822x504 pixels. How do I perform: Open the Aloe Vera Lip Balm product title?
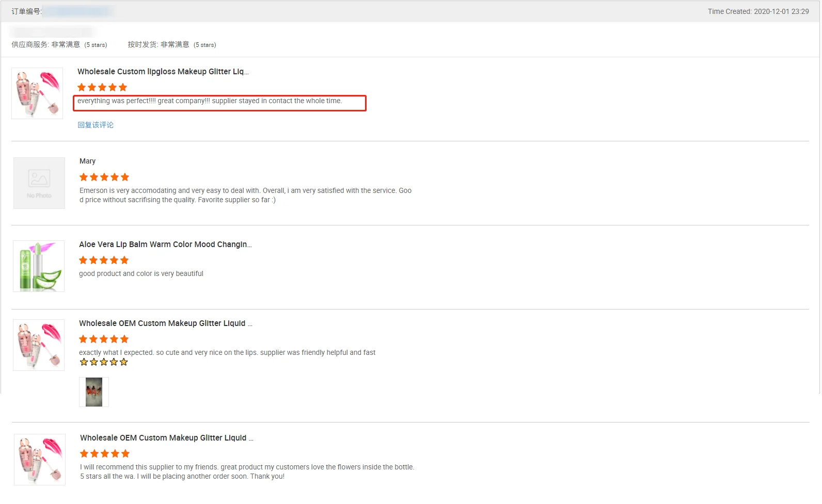coord(165,245)
